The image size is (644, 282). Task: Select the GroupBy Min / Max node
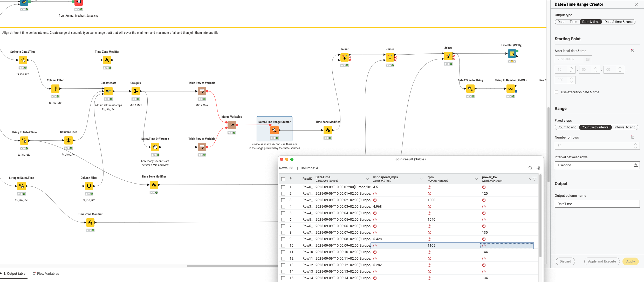(135, 91)
